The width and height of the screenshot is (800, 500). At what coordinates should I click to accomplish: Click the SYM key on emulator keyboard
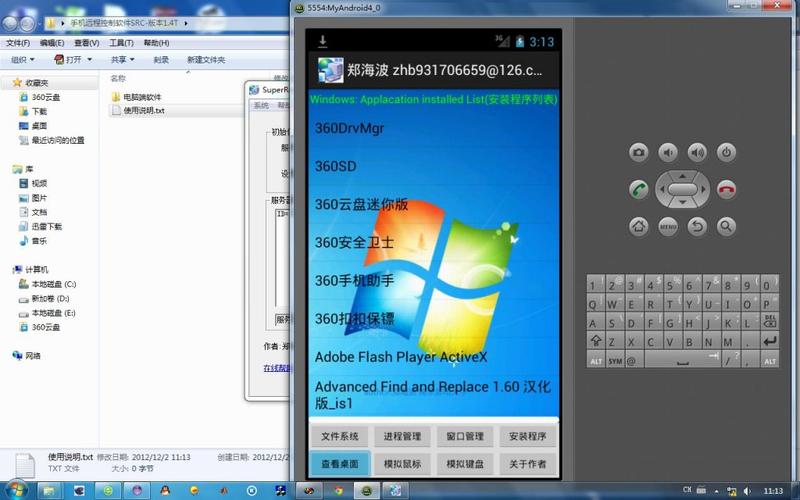(x=615, y=361)
